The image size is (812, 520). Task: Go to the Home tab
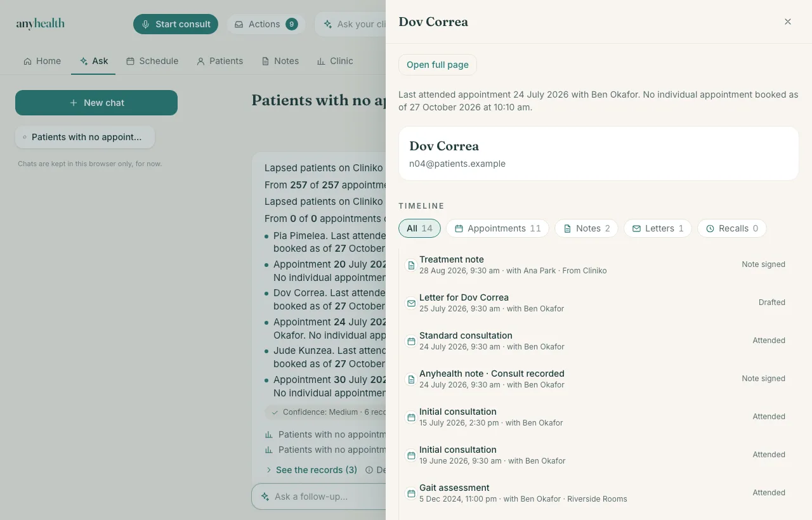43,61
